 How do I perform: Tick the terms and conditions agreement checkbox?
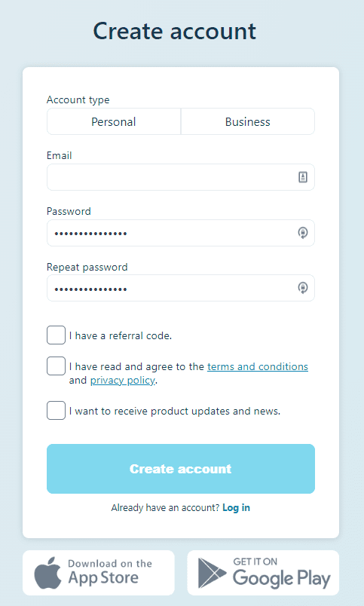pyautogui.click(x=56, y=366)
